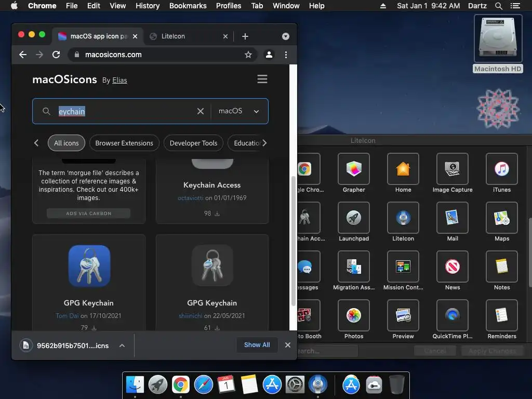Select the iTunes icon in LiteIcon
This screenshot has width=532, height=399.
click(502, 169)
